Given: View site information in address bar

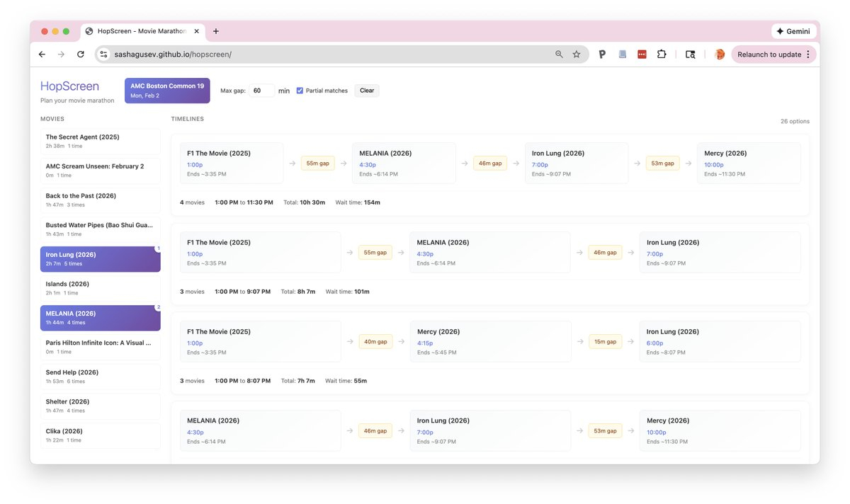Looking at the screenshot, I should (x=103, y=55).
